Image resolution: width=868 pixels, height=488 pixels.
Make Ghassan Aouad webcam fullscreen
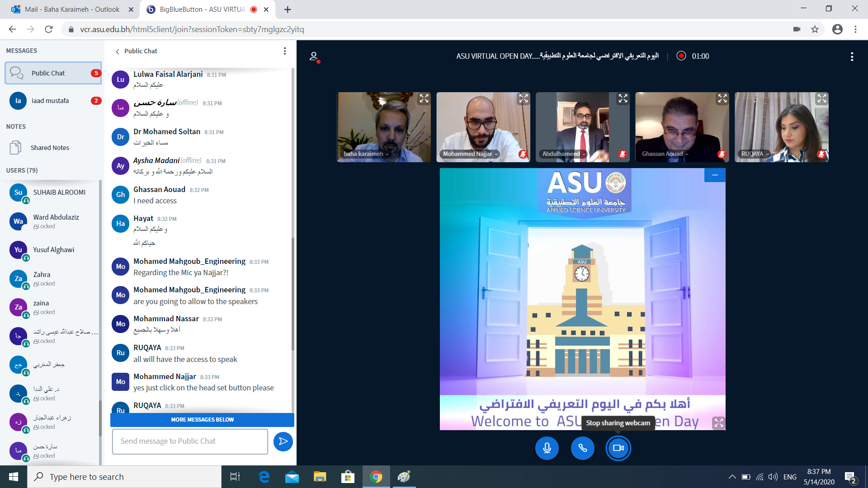click(722, 99)
